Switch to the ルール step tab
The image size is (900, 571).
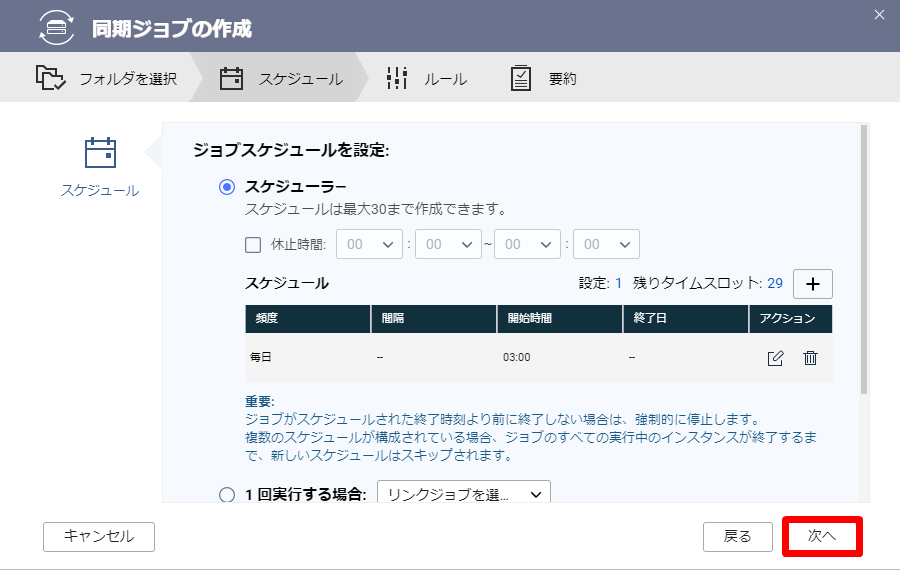tap(427, 78)
